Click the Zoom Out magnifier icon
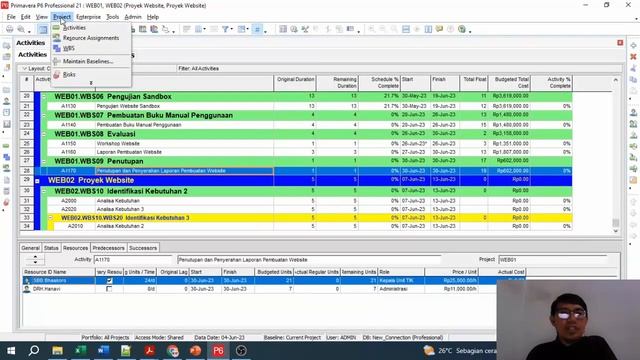Viewport: 640px width, 360px height. (382, 29)
